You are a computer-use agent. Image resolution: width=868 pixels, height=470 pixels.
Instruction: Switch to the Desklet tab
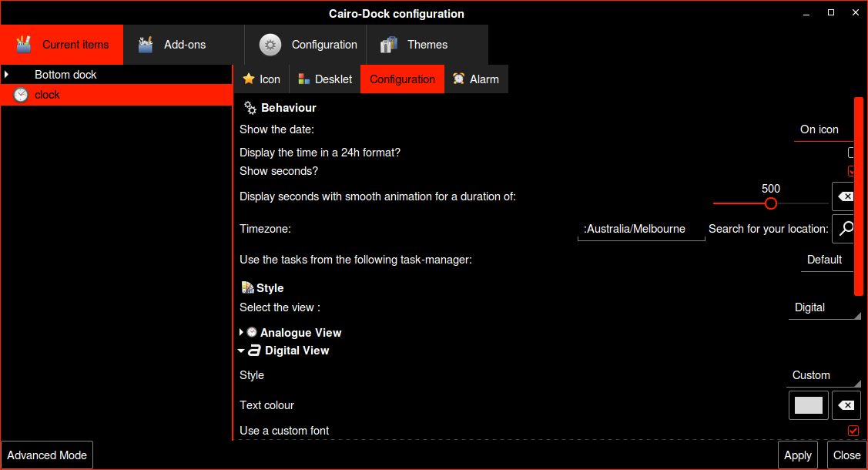tap(324, 79)
